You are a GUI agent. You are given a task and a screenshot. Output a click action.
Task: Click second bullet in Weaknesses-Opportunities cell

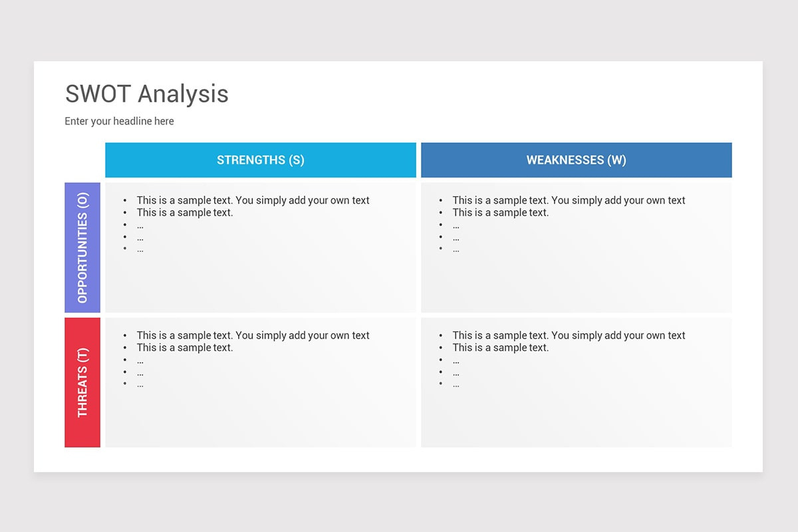point(501,213)
